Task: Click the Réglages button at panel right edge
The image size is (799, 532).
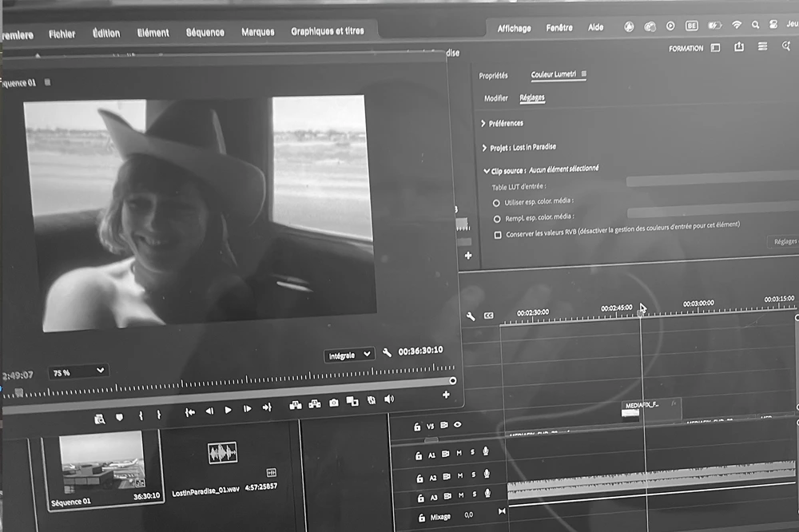Action: [x=784, y=241]
